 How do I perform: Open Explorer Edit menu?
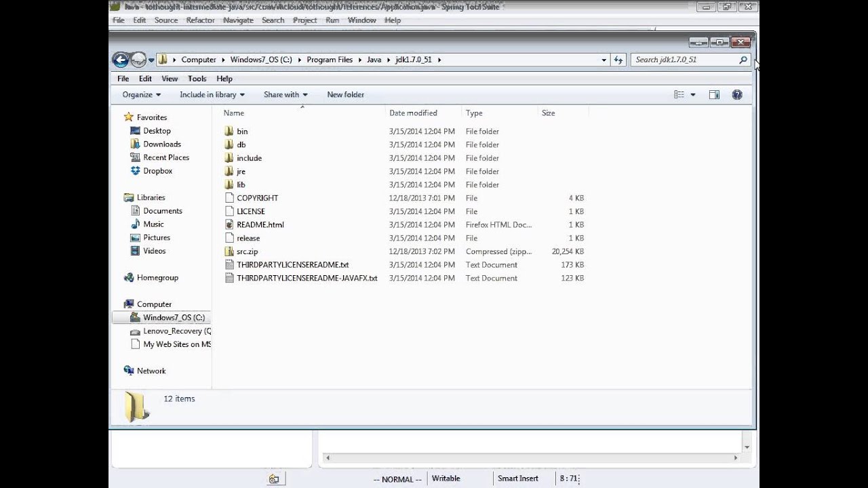(x=145, y=79)
